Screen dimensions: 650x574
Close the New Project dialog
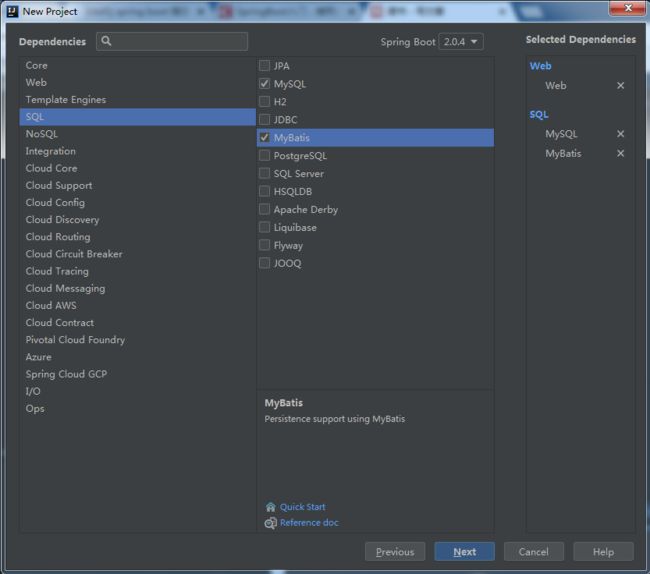click(628, 8)
